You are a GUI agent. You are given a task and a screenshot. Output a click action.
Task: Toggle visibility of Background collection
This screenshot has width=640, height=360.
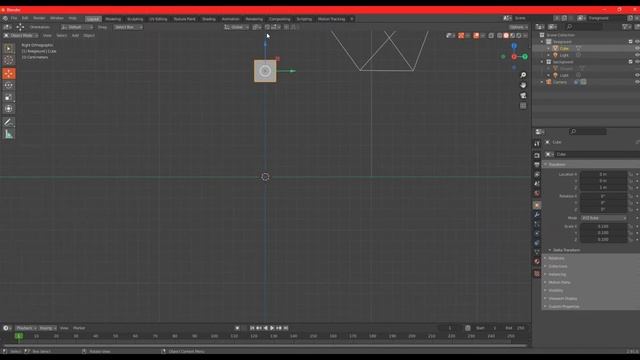637,62
